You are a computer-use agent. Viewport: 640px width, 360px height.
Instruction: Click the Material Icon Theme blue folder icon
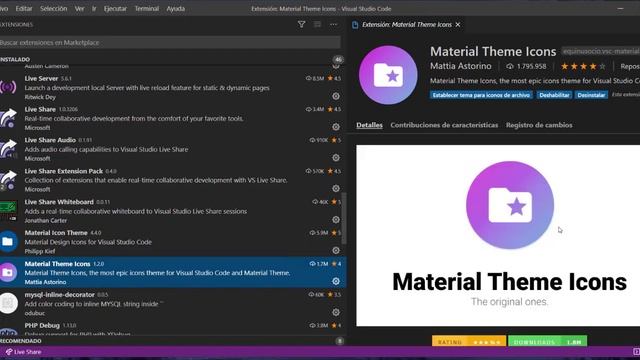point(8,242)
